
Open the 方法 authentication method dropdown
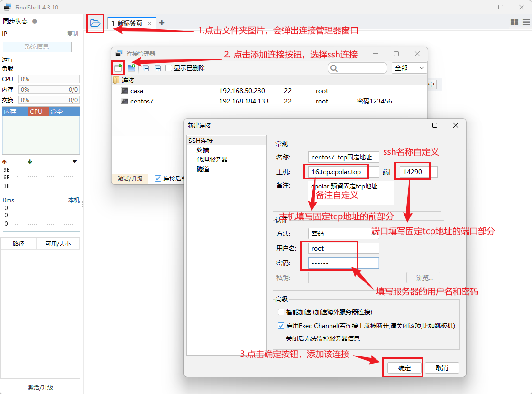click(343, 234)
